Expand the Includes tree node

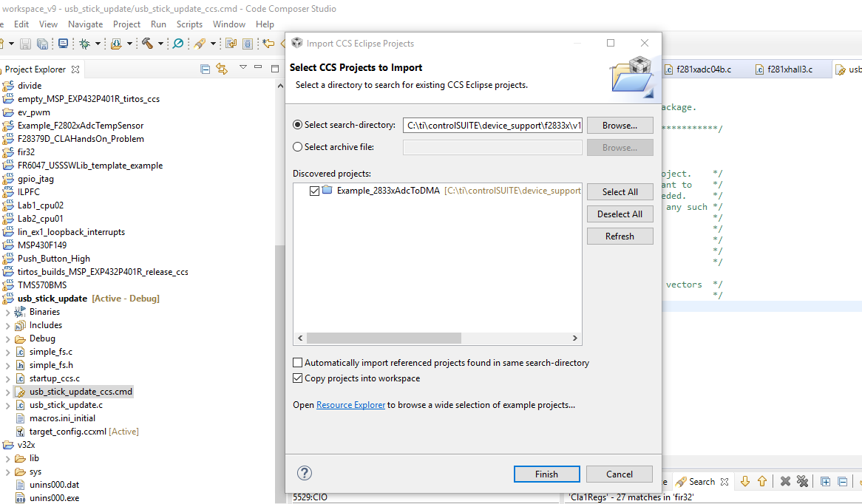7,325
